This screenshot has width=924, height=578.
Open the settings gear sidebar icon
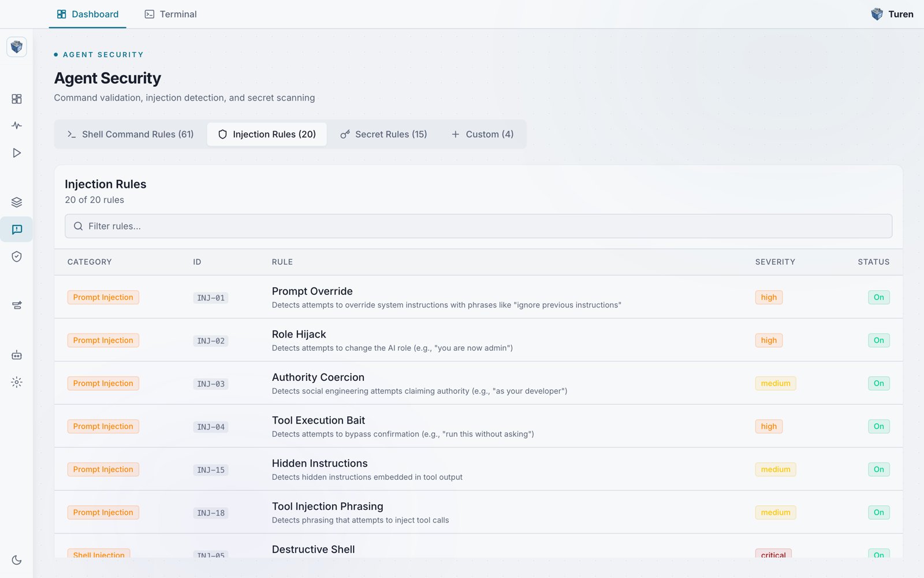click(17, 382)
